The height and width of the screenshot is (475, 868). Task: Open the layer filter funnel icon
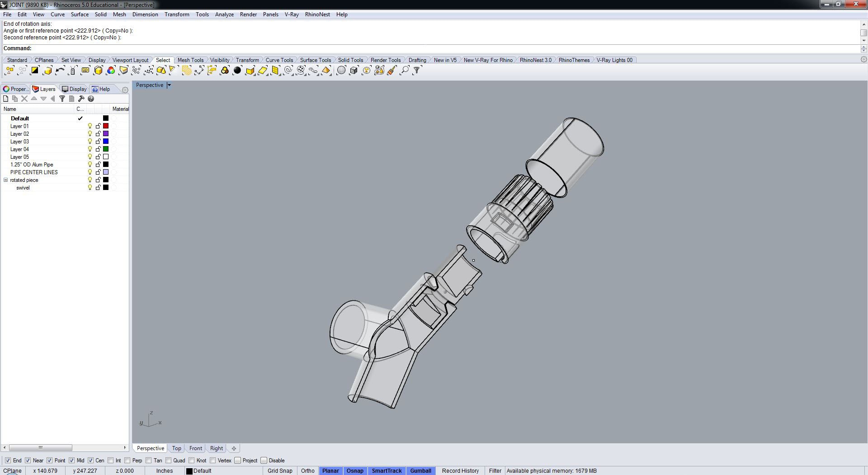click(63, 99)
